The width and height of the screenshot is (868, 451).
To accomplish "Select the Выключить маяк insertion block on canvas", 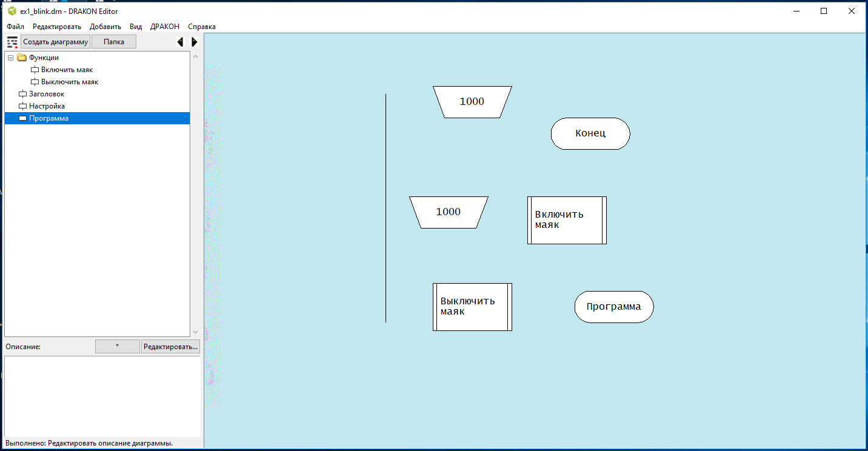I will tap(472, 307).
